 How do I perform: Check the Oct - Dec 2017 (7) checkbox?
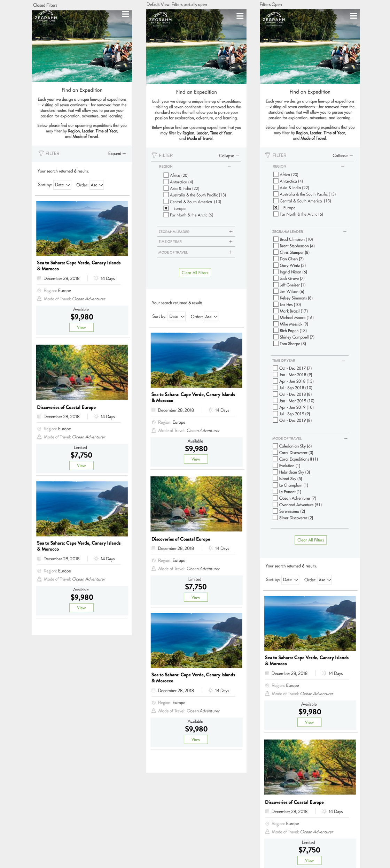275,368
